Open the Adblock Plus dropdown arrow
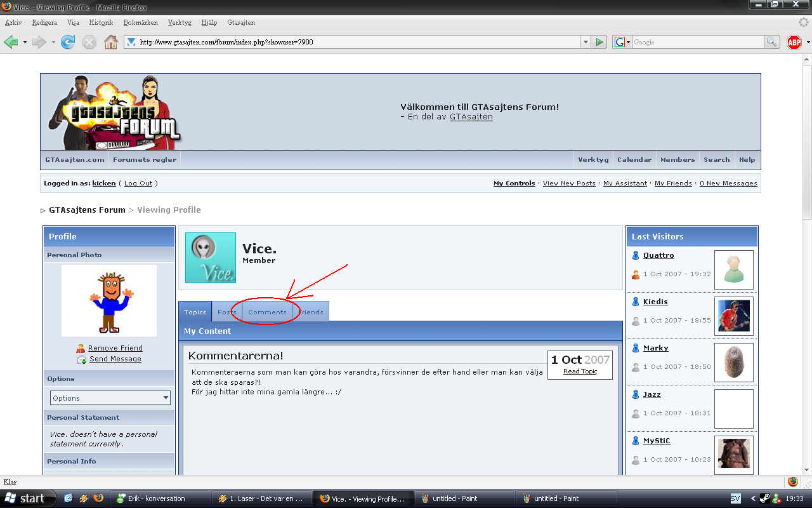The image size is (812, 508). point(808,43)
